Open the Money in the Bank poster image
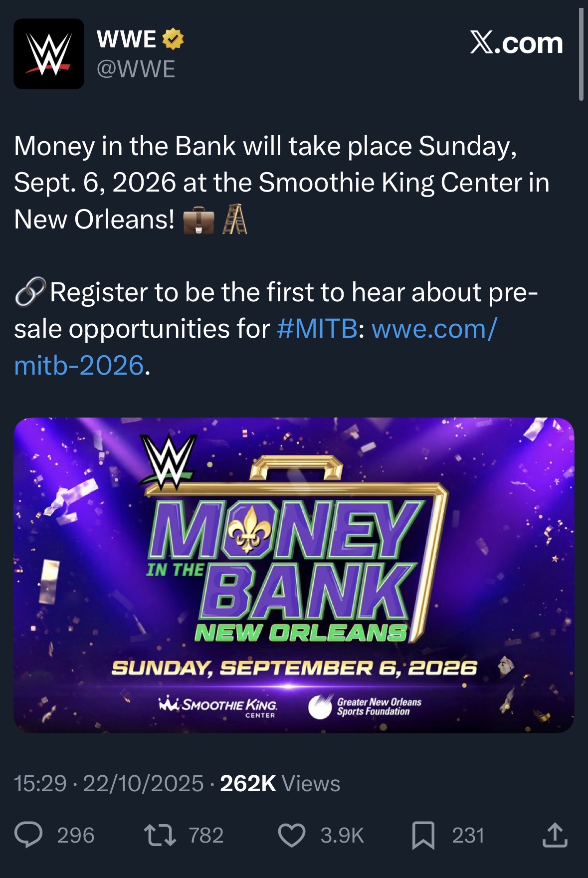The width and height of the screenshot is (588, 878). [x=294, y=575]
